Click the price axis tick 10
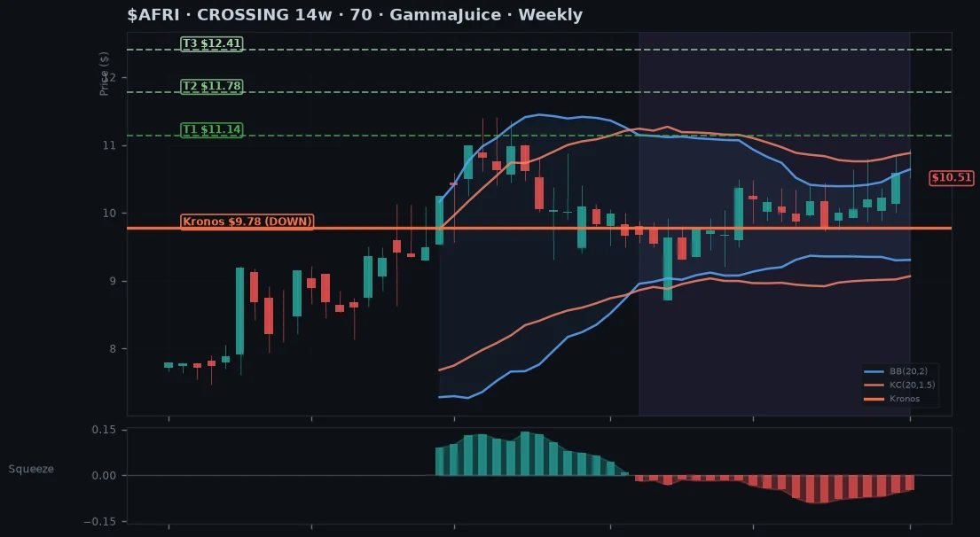 click(x=109, y=214)
